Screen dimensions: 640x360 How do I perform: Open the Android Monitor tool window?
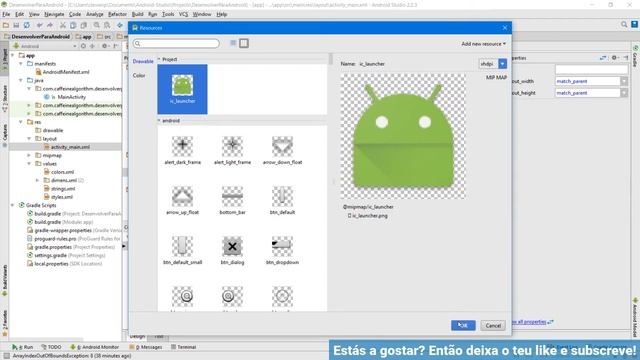click(x=95, y=347)
